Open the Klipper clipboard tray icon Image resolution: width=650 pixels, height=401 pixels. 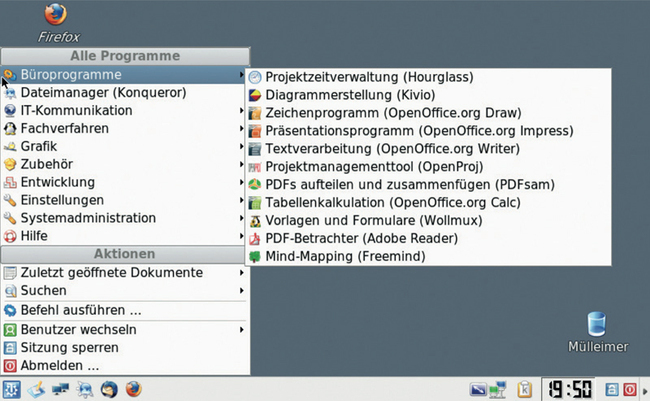[x=524, y=390]
